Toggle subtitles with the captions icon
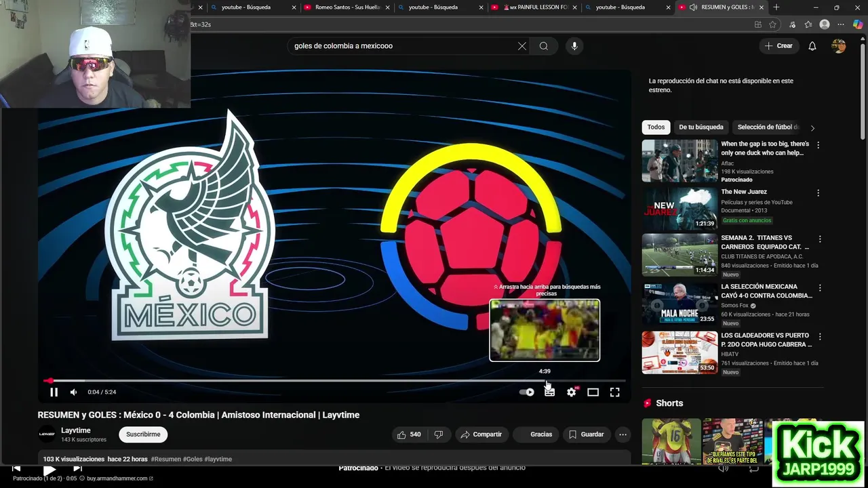868x488 pixels. pos(549,392)
